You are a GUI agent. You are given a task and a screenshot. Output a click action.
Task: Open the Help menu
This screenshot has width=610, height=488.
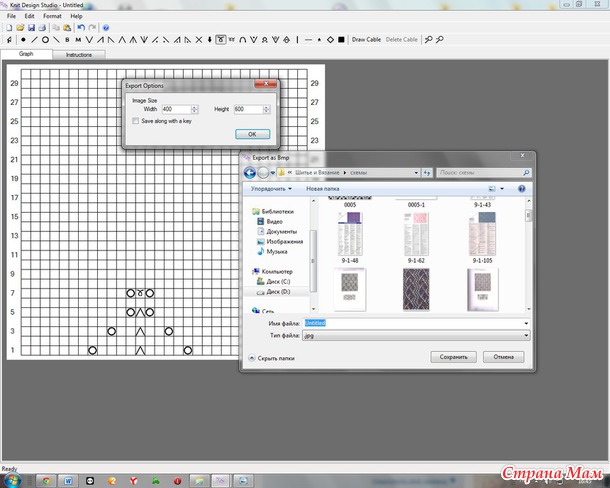pyautogui.click(x=76, y=16)
